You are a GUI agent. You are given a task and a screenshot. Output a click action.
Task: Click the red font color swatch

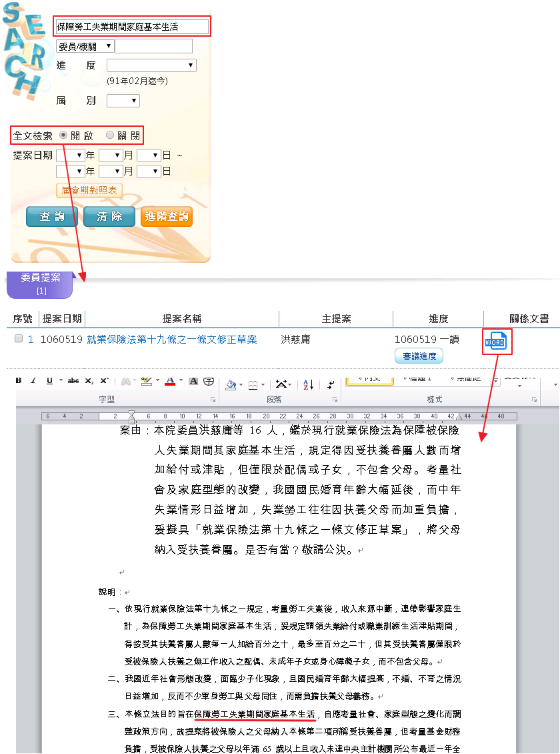coord(169,382)
